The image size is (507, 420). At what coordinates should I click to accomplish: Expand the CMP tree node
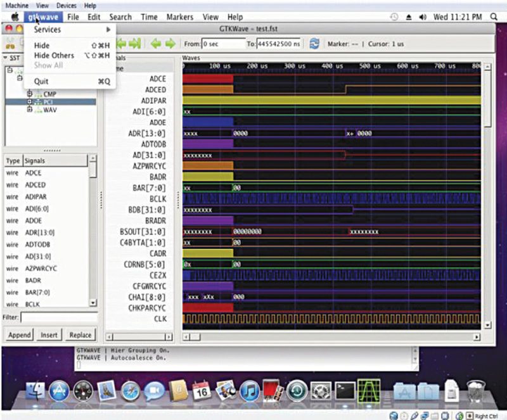[x=30, y=94]
